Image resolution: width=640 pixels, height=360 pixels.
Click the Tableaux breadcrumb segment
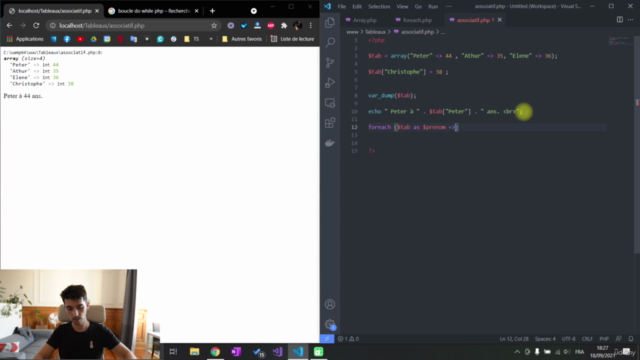coord(375,32)
